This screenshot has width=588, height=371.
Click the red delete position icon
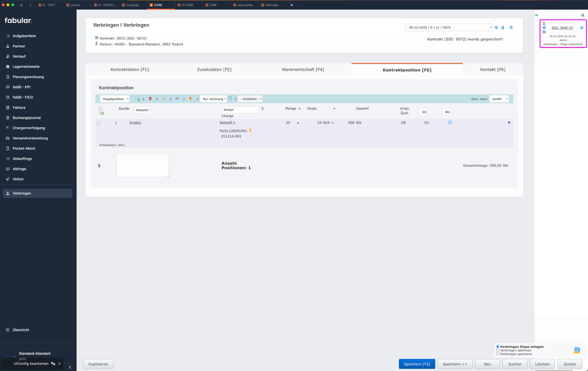point(150,99)
